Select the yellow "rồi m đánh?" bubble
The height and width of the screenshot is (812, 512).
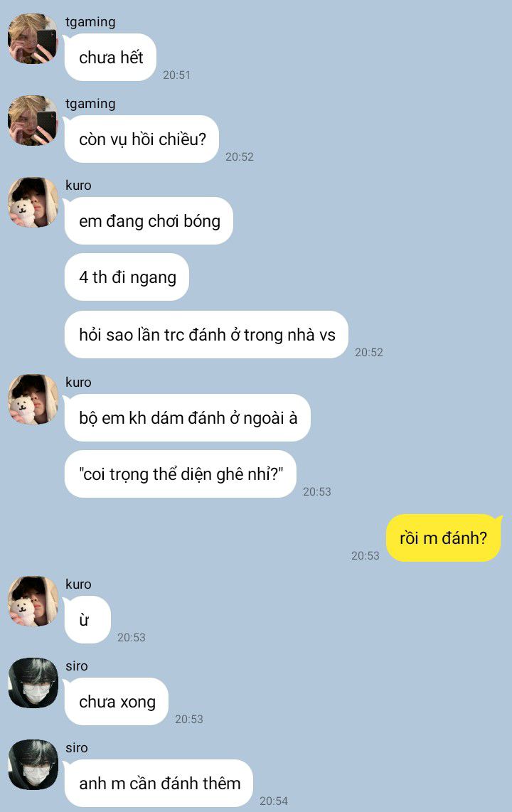click(444, 538)
